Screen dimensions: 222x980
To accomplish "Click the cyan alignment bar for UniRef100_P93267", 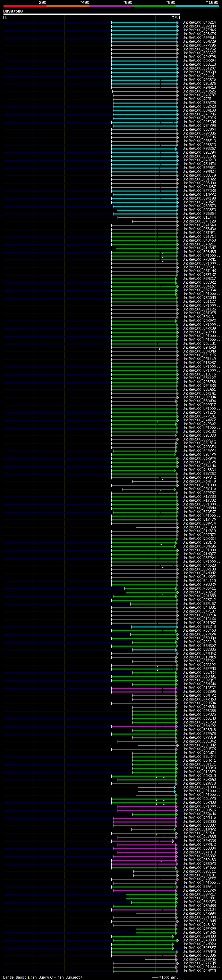I will click(144, 149).
